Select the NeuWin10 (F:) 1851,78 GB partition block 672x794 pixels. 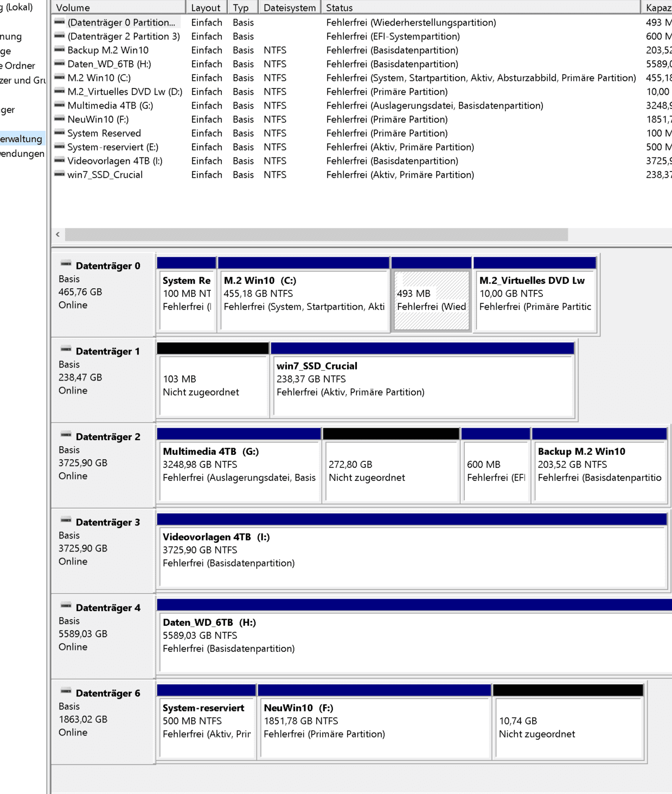(x=375, y=722)
